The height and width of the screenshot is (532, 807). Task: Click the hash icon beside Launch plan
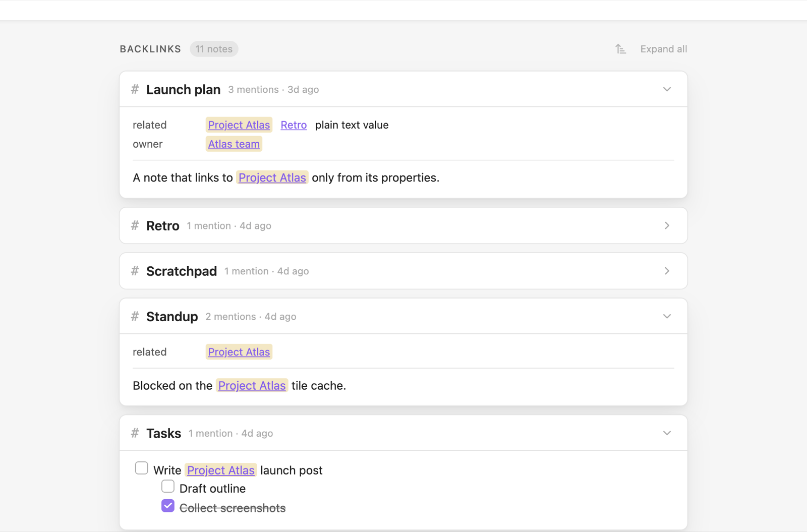(135, 89)
